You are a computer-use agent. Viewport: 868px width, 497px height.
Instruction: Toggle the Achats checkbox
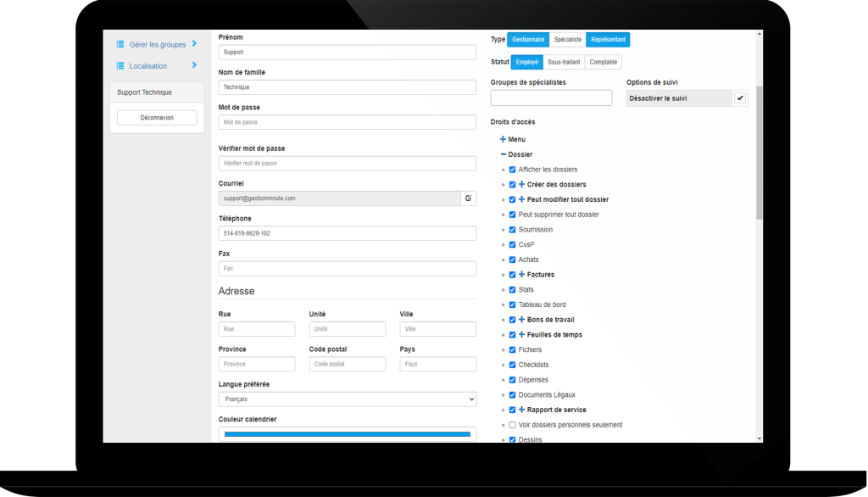[x=512, y=260]
